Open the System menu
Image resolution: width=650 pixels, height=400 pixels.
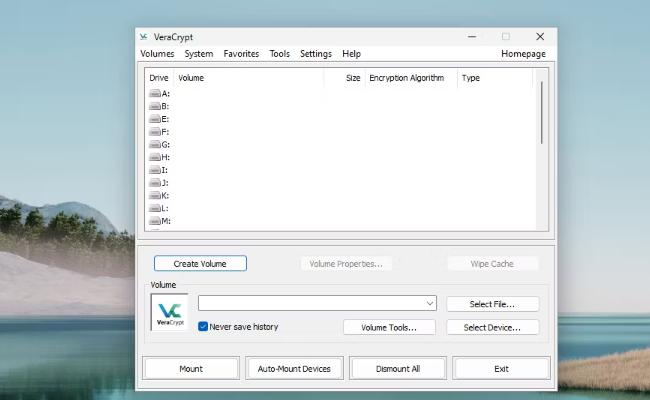[199, 54]
